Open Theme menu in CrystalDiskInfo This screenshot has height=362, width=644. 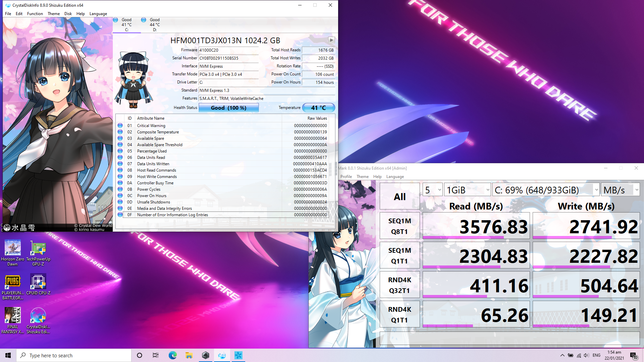click(x=54, y=14)
